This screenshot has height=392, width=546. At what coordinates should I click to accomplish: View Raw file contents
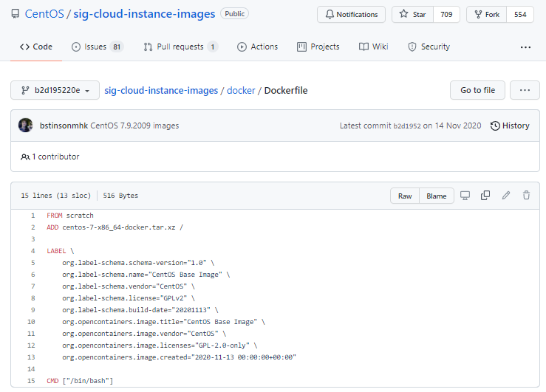pos(405,196)
